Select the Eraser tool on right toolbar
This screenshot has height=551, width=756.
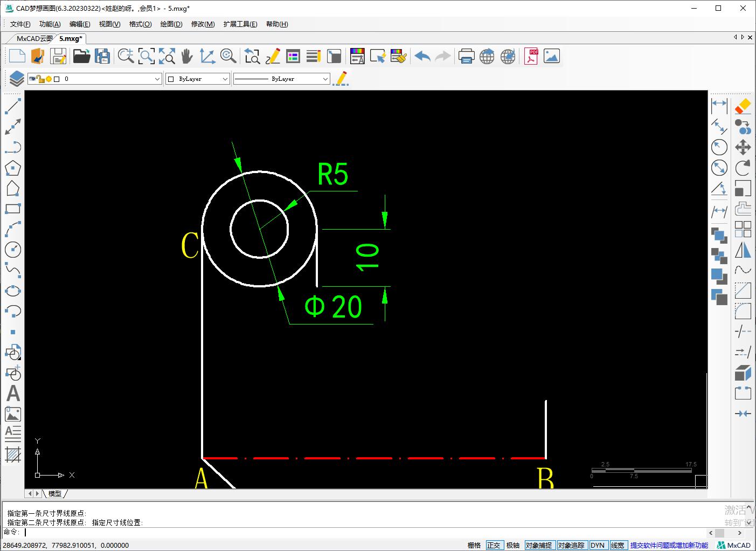pos(743,106)
